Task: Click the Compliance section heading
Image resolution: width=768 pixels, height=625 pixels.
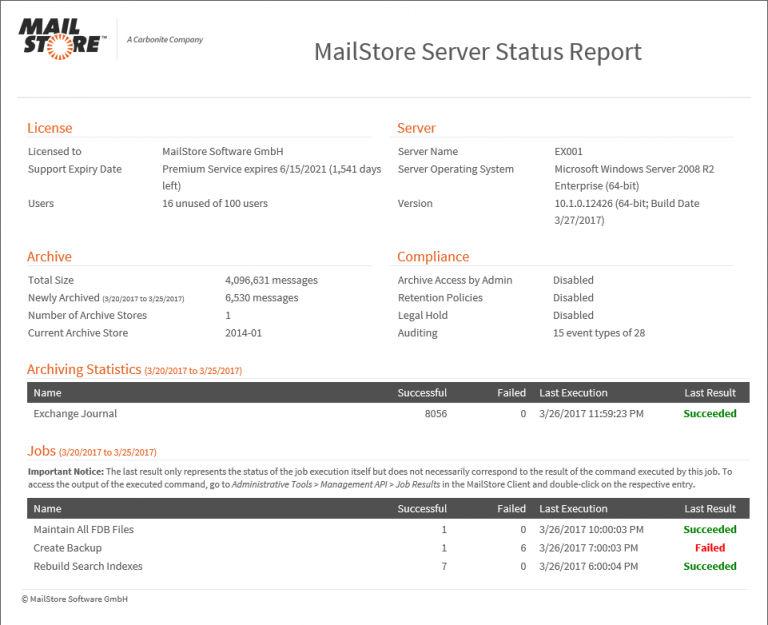Action: click(x=433, y=257)
